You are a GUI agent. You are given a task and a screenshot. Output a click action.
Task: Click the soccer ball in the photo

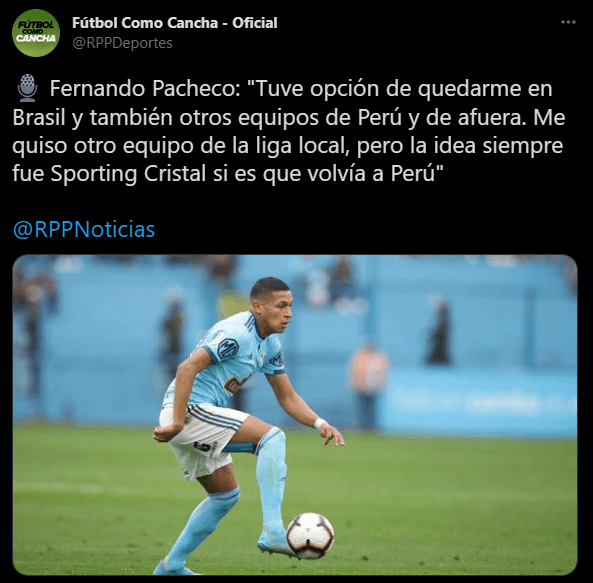(310, 536)
